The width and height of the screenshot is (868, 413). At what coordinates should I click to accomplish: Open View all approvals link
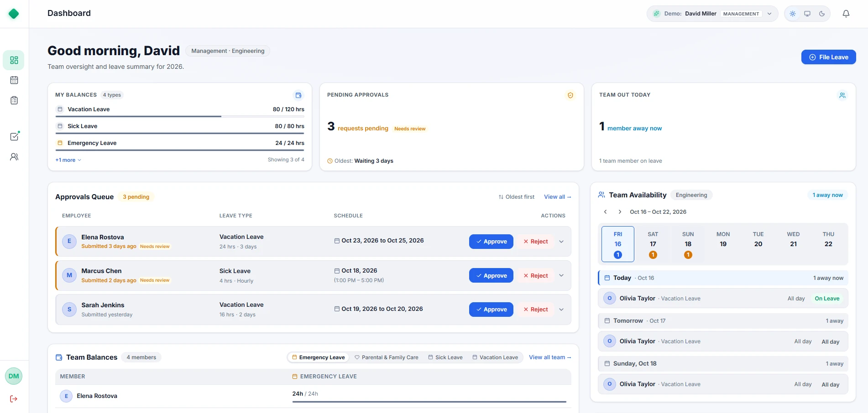pos(557,197)
